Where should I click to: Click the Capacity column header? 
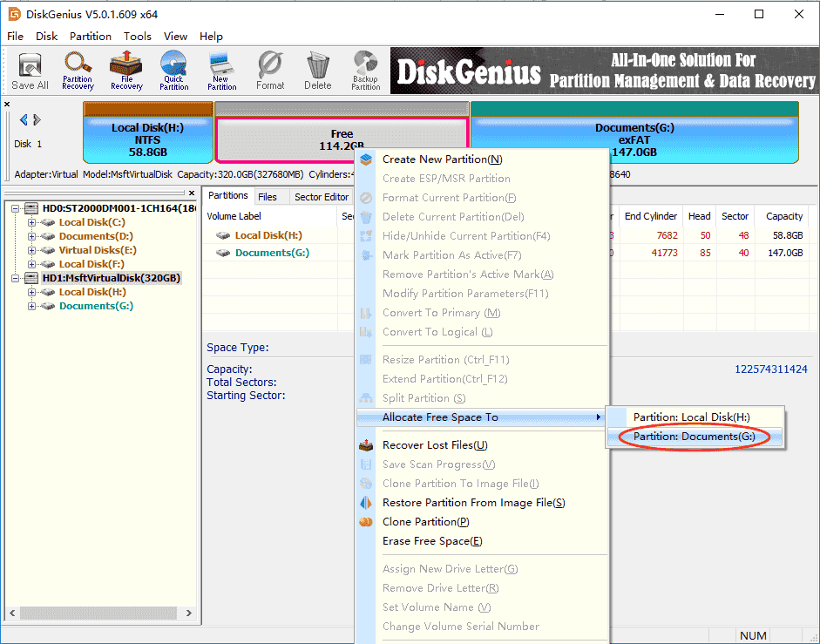pyautogui.click(x=784, y=216)
